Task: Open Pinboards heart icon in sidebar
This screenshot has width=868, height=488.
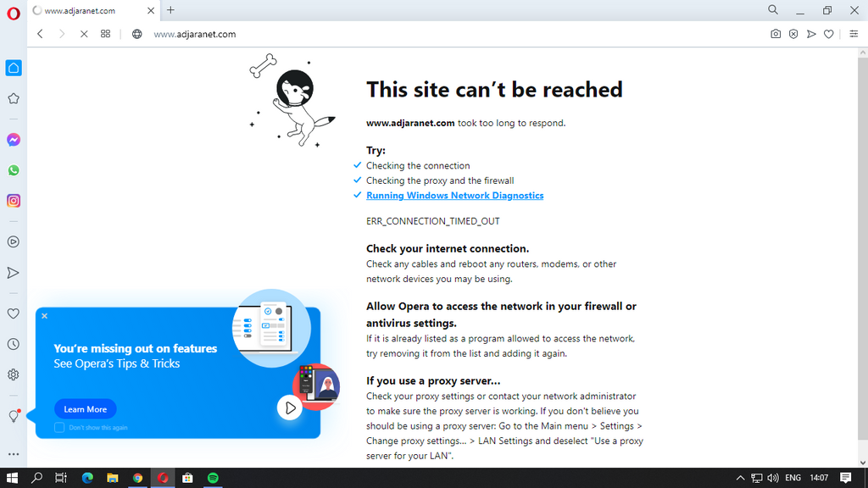Action: [14, 313]
